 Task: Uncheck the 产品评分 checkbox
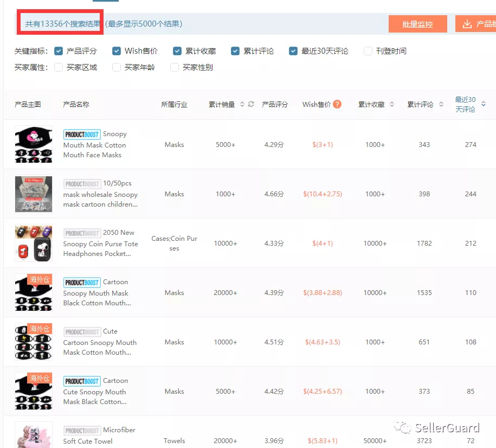pos(59,51)
